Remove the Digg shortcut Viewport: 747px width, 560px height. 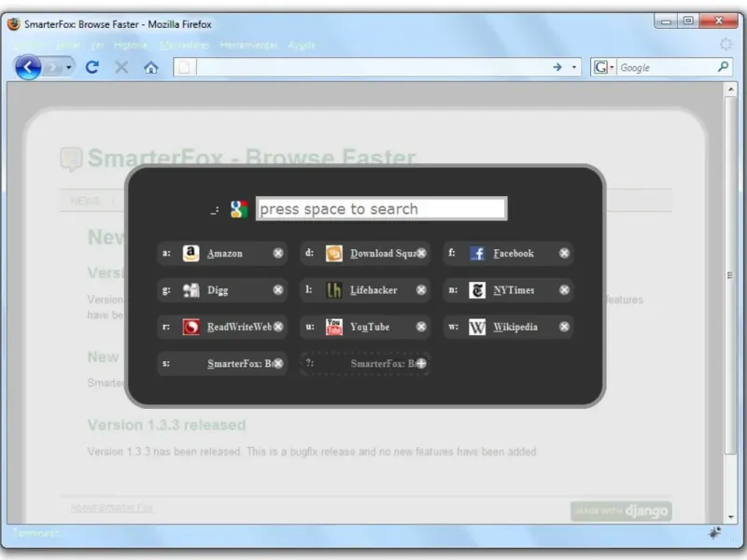point(278,290)
